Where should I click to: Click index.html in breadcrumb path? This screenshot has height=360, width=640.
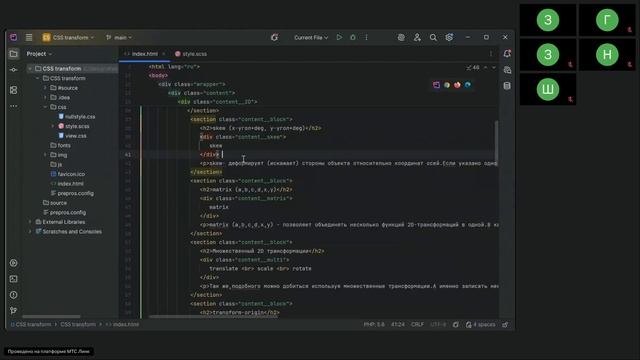(122, 324)
